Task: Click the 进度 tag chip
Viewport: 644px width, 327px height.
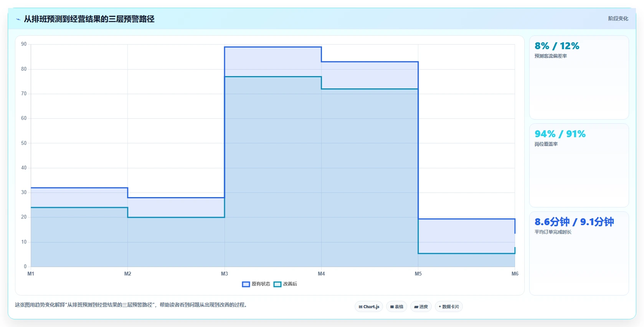Action: pos(421,307)
